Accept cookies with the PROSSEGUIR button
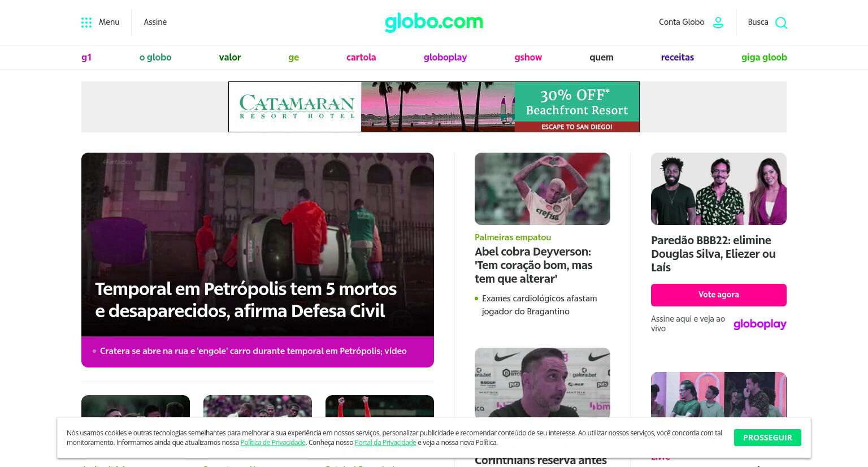Image resolution: width=868 pixels, height=467 pixels. pos(767,438)
